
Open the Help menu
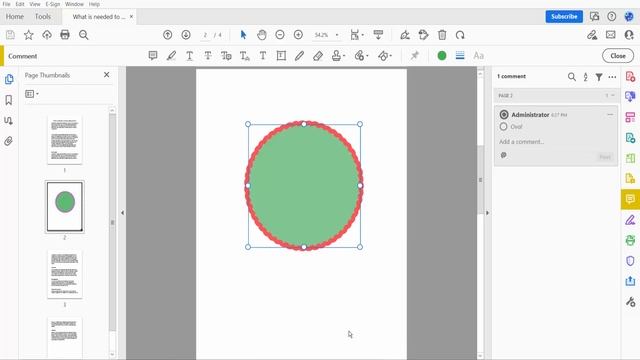pos(94,4)
